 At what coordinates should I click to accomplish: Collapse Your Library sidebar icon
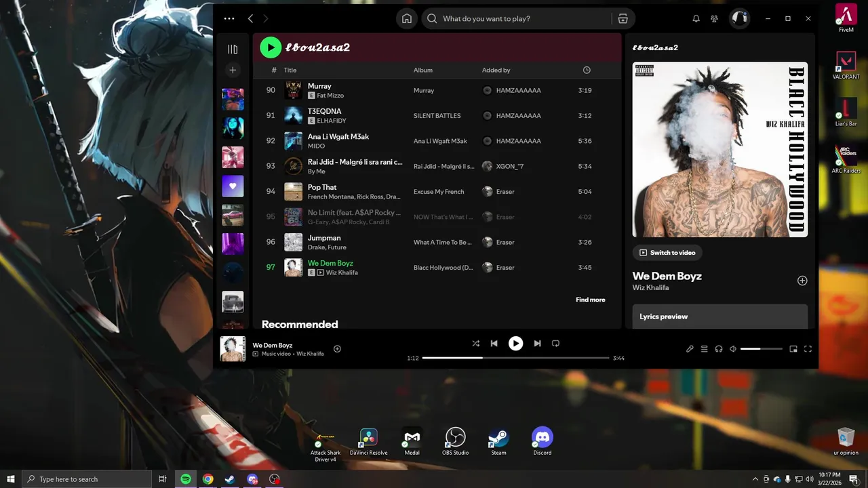tap(233, 49)
